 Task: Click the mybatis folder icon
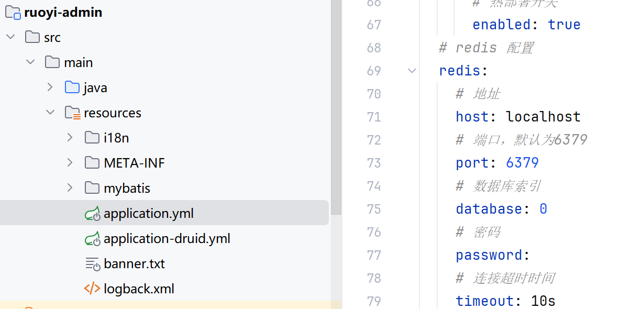(92, 187)
